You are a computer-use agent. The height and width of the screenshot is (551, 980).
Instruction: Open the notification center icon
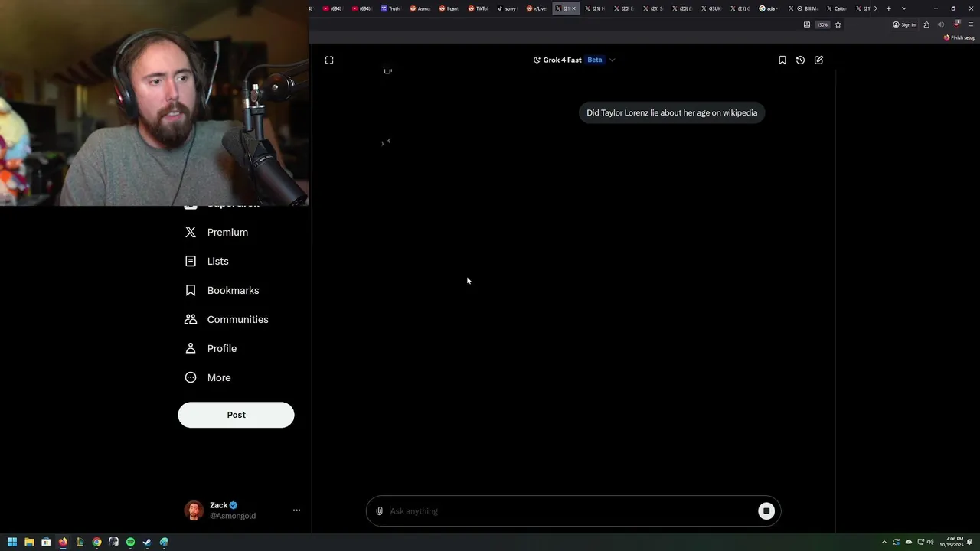tap(970, 542)
